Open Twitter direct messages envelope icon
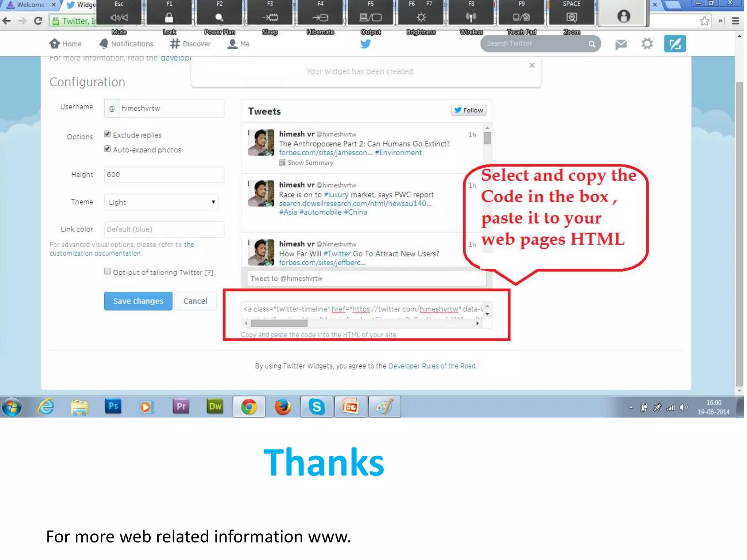Viewport: 747px width, 560px height. point(621,44)
